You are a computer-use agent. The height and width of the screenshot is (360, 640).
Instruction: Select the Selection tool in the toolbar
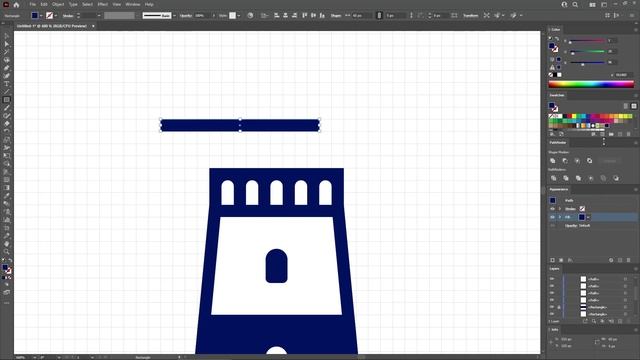(7, 36)
